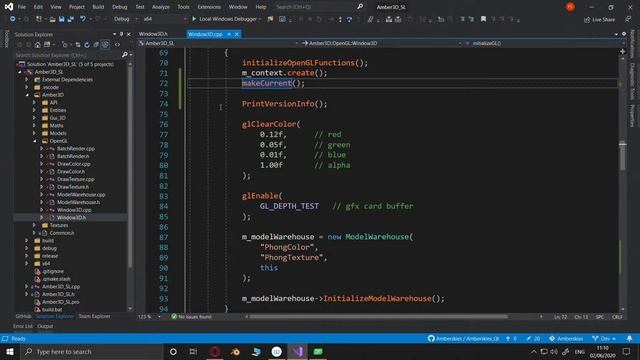Click the Quick Launch search box

pyautogui.click(x=314, y=7)
